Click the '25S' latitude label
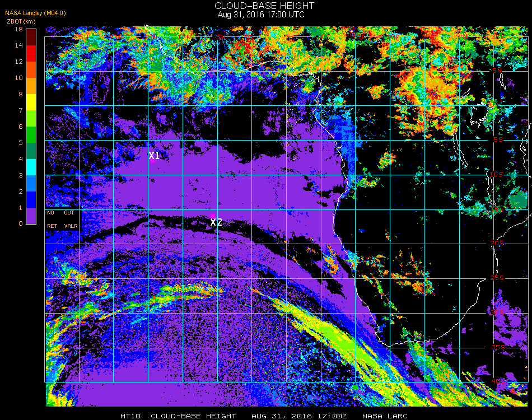 (497, 278)
